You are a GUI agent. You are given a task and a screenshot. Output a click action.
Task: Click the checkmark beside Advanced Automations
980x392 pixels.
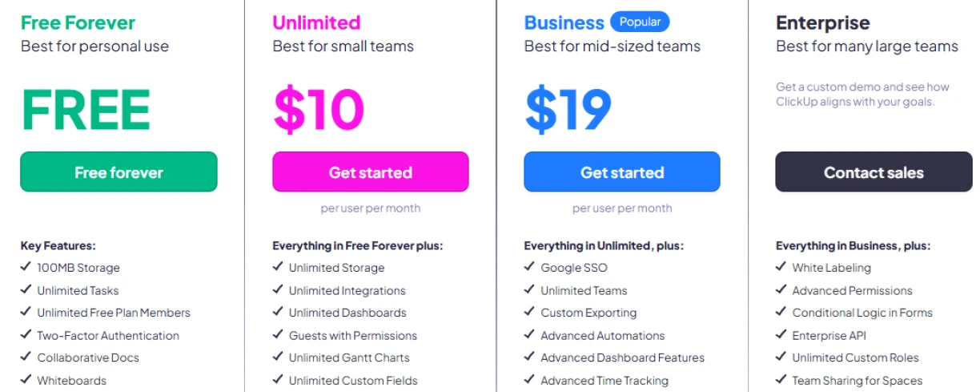click(x=529, y=335)
